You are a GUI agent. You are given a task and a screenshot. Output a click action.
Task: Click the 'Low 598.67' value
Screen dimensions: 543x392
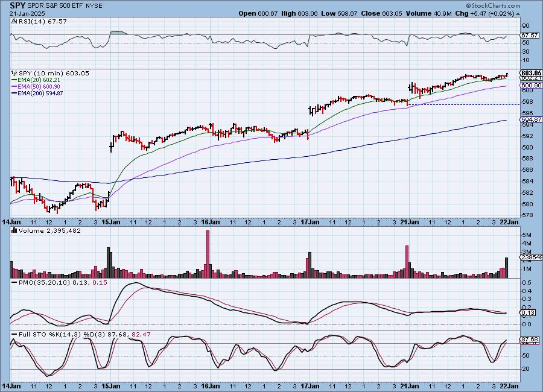click(x=339, y=13)
